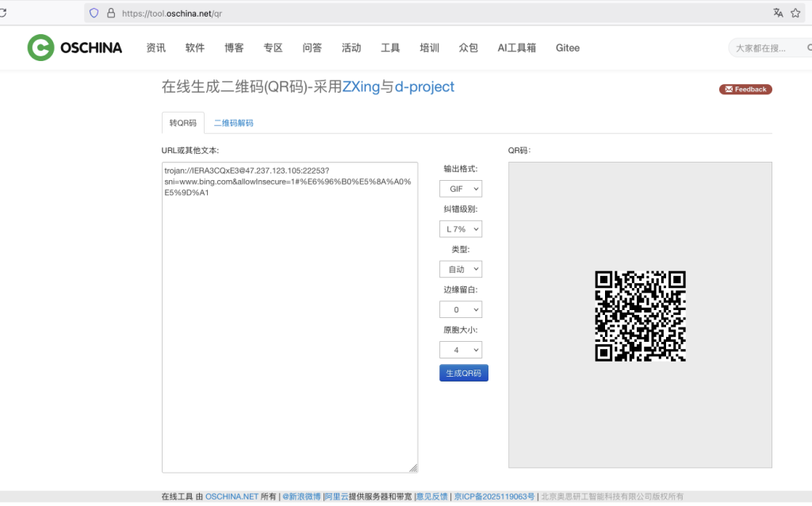Click the '输出格式:' label
The width and height of the screenshot is (812, 506).
point(461,169)
